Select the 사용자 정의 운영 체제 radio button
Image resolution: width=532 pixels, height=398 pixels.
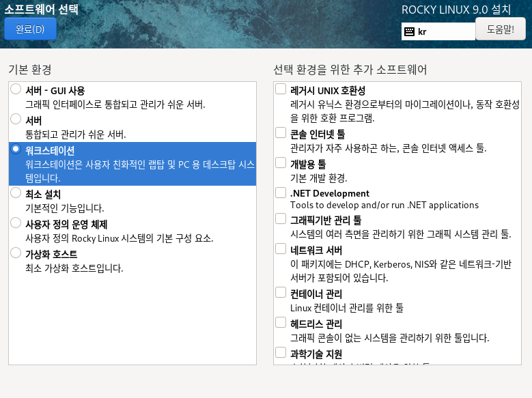pos(16,223)
